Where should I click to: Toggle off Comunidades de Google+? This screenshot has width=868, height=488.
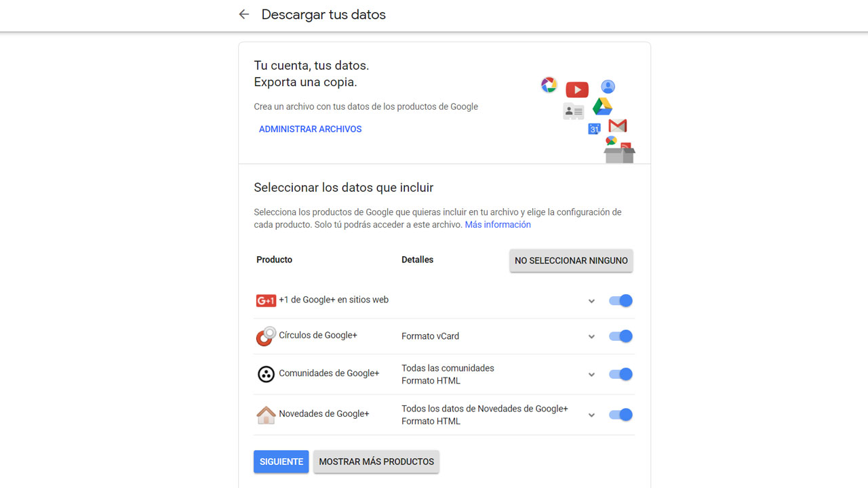pyautogui.click(x=620, y=373)
